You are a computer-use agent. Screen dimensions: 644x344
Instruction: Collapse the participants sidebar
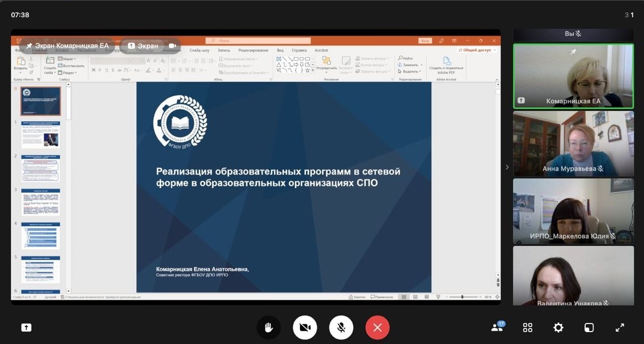coord(507,167)
